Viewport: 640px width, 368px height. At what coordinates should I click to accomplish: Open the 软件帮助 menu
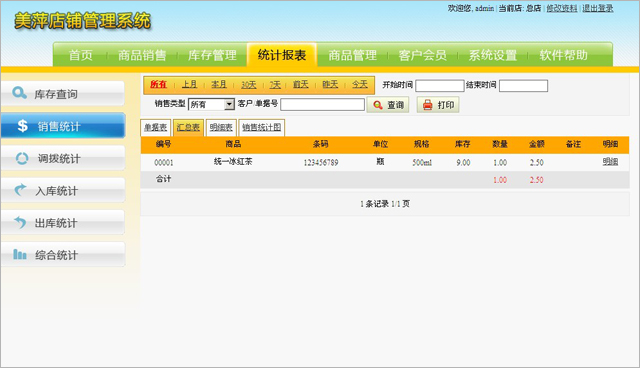563,55
